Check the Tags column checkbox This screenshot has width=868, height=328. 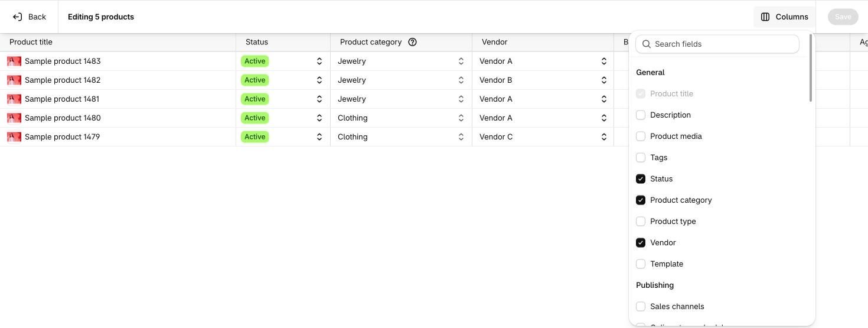point(641,157)
